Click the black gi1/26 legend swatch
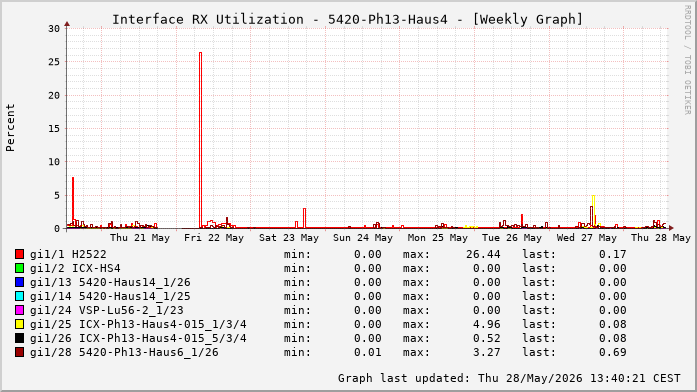Image resolution: width=697 pixels, height=392 pixels. coord(19,338)
